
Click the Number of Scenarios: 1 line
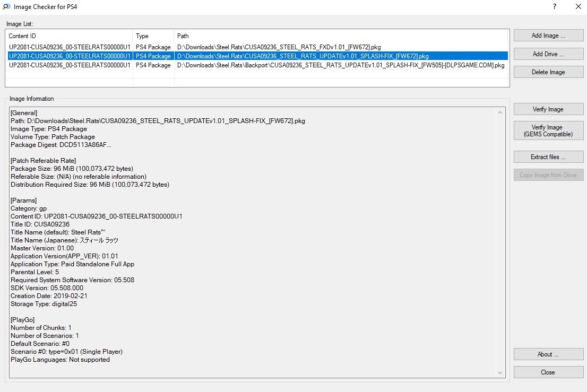45,336
